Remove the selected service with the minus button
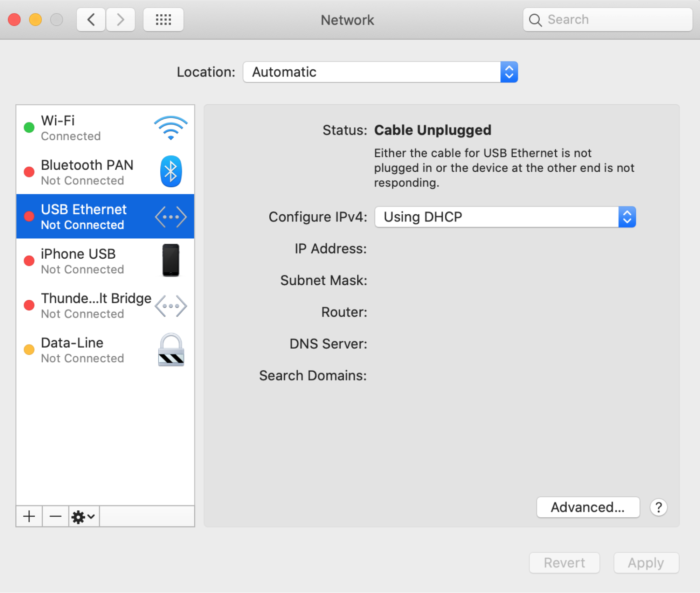The width and height of the screenshot is (700, 593). pyautogui.click(x=55, y=516)
